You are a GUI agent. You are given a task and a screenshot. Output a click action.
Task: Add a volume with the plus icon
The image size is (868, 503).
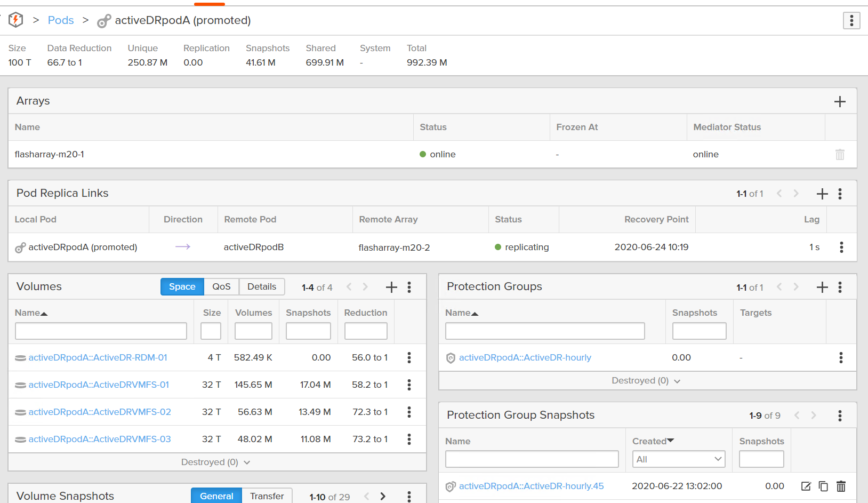(x=391, y=287)
